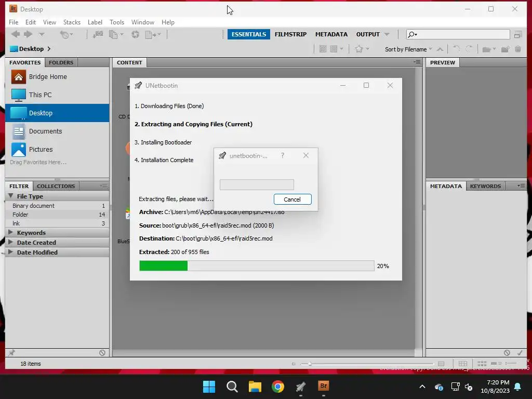
Task: Click the delete trash icon
Action: [x=518, y=49]
